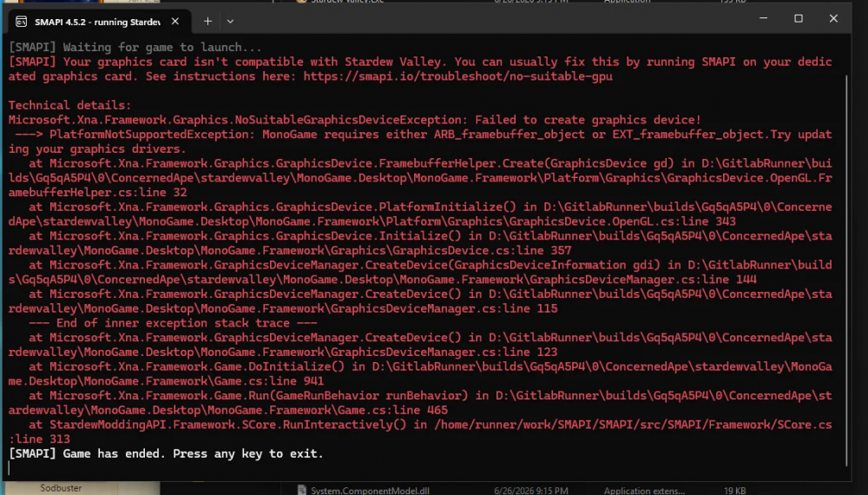Open a new terminal tab

click(x=207, y=21)
